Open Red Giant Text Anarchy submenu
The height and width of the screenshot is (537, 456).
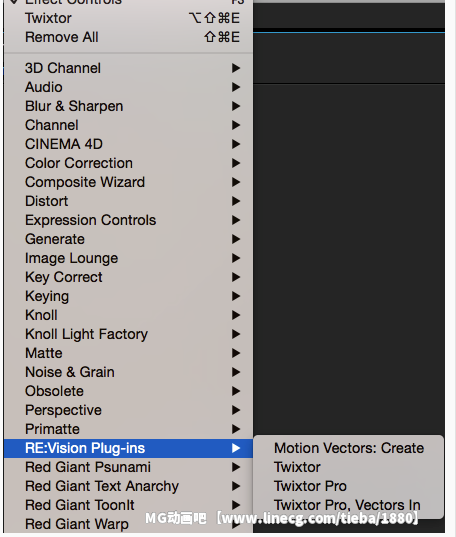pyautogui.click(x=128, y=486)
